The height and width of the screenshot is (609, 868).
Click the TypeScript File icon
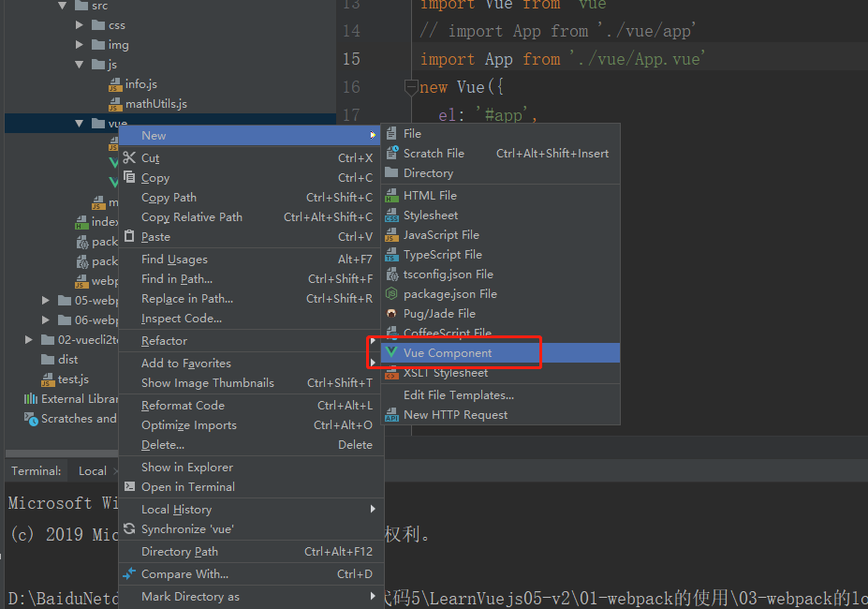391,254
